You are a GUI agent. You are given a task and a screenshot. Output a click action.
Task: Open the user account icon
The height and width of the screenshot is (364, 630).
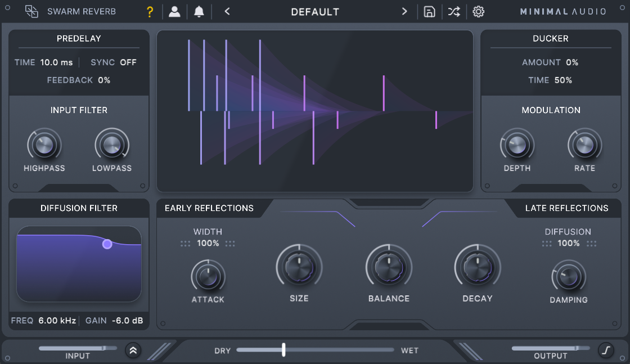pyautogui.click(x=174, y=12)
